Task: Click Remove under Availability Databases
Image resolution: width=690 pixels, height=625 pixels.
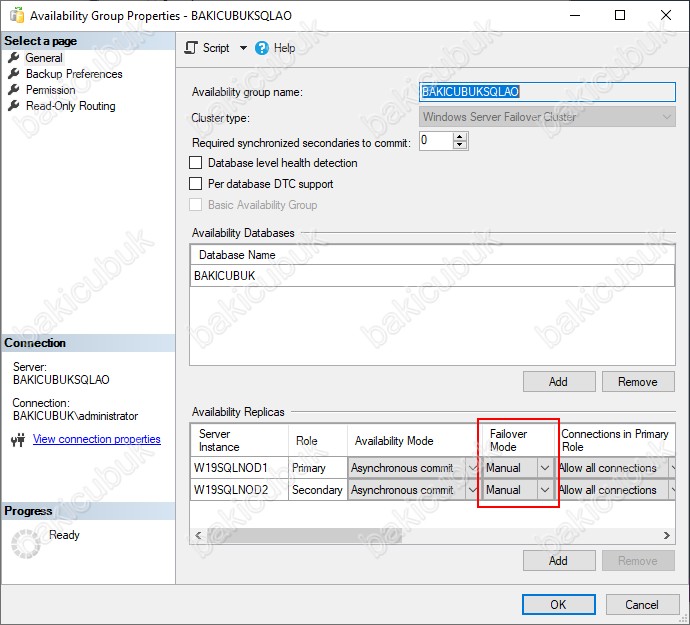Action: pos(637,381)
